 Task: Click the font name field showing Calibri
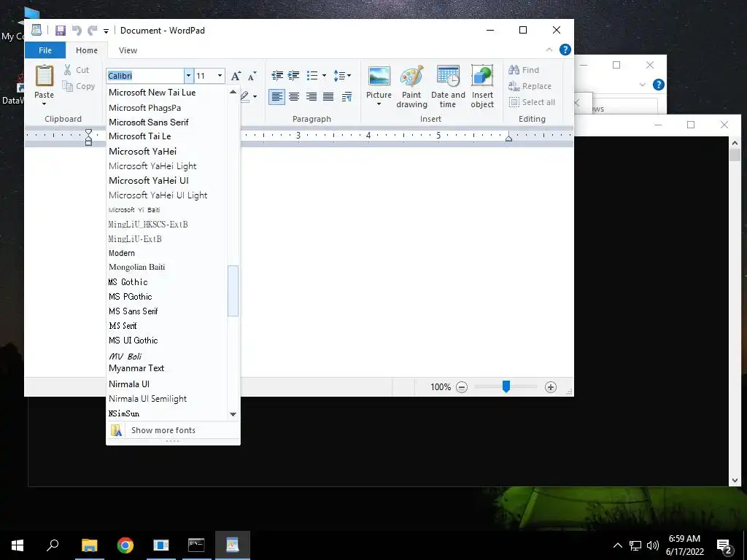pyautogui.click(x=145, y=76)
